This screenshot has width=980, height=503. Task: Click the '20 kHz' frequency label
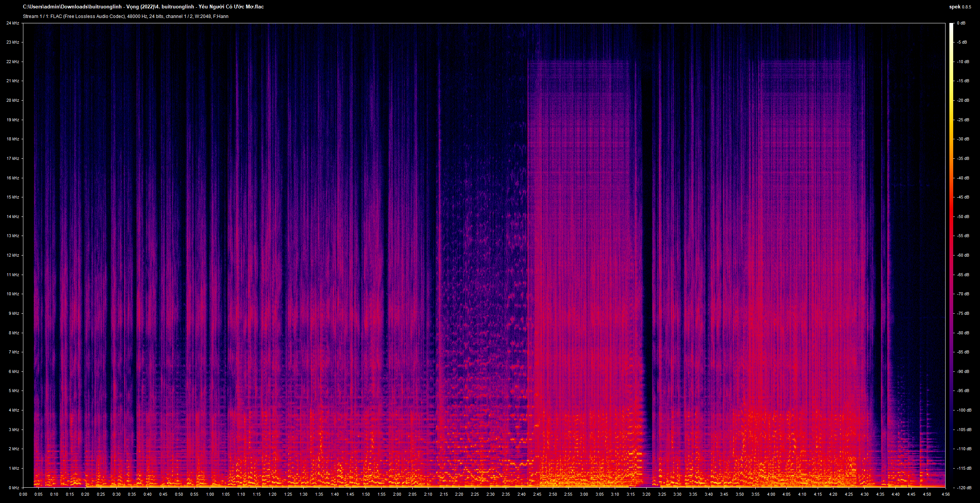click(x=13, y=100)
